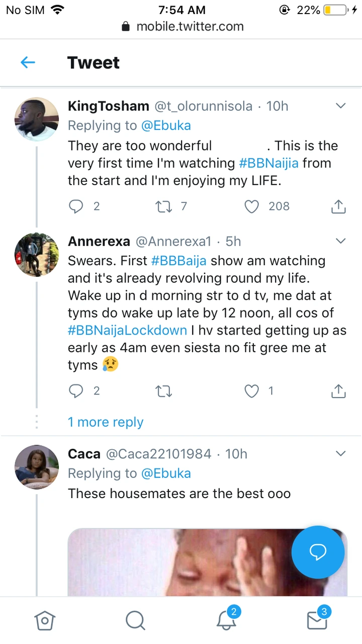Reply to Annerexa's tweet
Viewport: 362px width, 644px height.
[76, 391]
